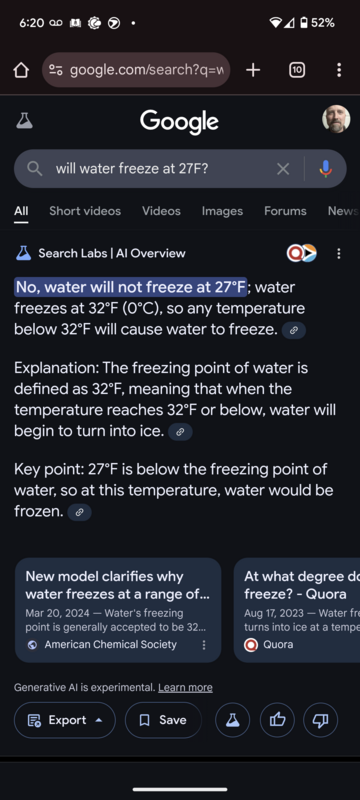
Task: Open the Learn more link
Action: click(x=185, y=688)
